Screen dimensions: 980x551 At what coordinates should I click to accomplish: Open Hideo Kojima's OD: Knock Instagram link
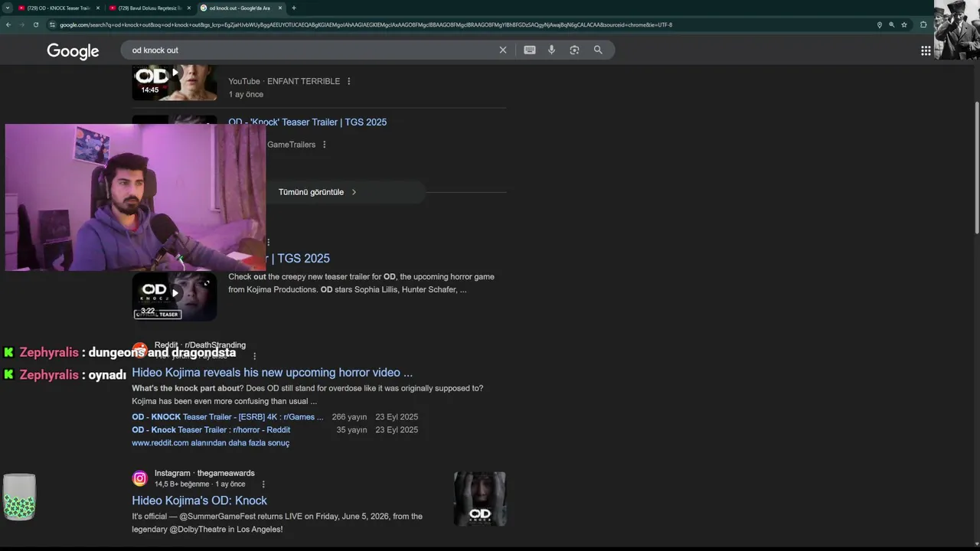[x=199, y=500]
